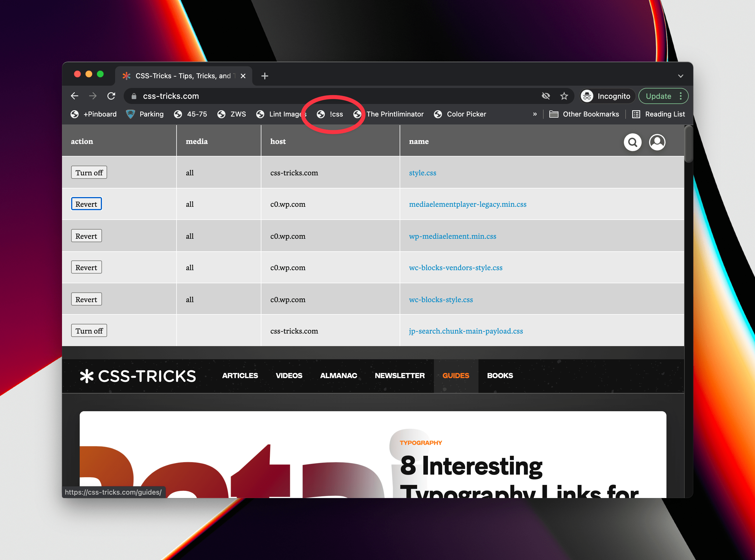Select ALMANAC in the site navigation

coord(338,376)
